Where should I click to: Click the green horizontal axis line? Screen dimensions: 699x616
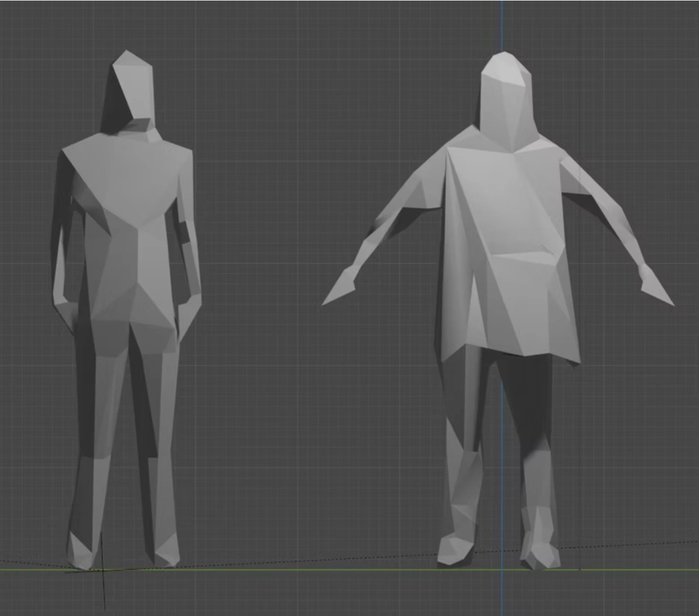point(306,570)
